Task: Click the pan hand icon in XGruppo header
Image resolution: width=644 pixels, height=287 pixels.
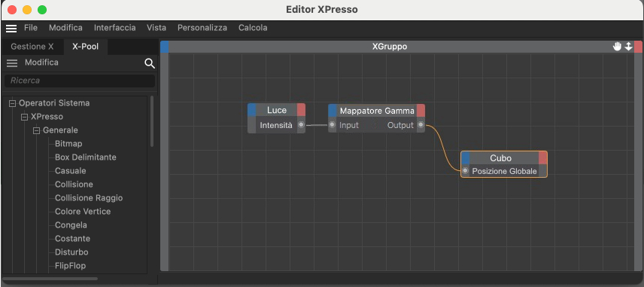Action: click(x=617, y=47)
